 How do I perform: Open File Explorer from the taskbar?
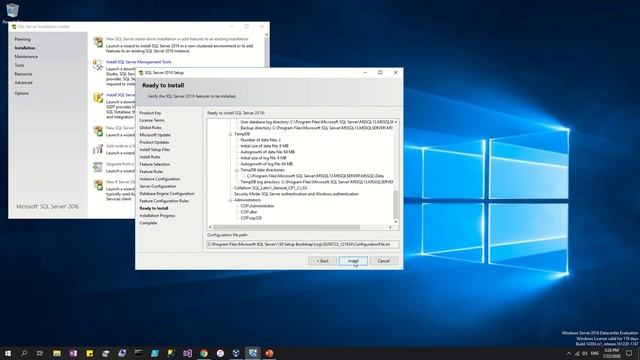point(57,353)
